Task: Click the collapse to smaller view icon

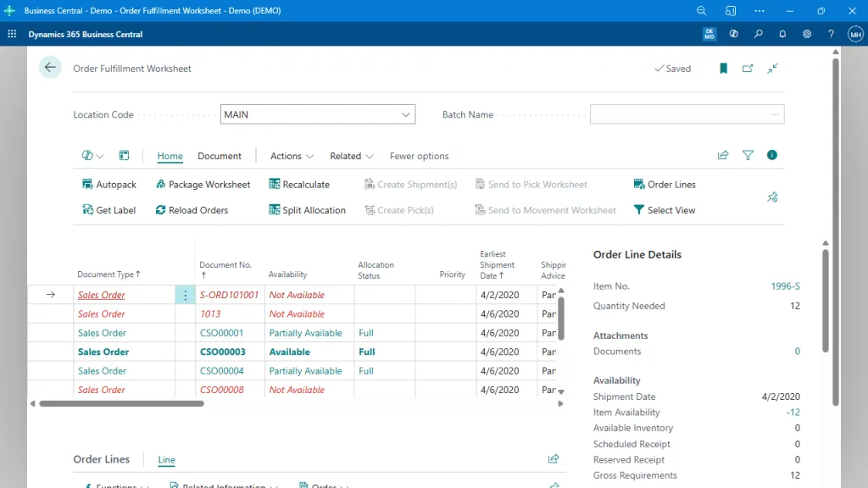Action: click(x=772, y=68)
